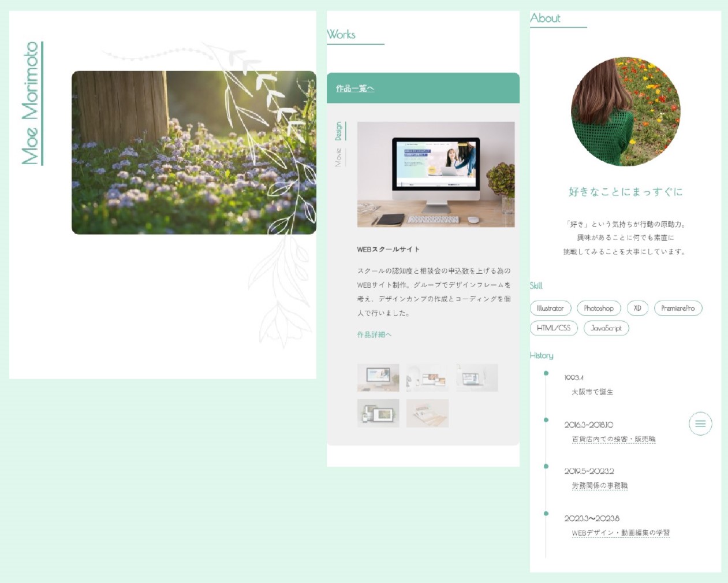Click the 1993.4 timeline dot
The width and height of the screenshot is (728, 583).
click(x=546, y=373)
